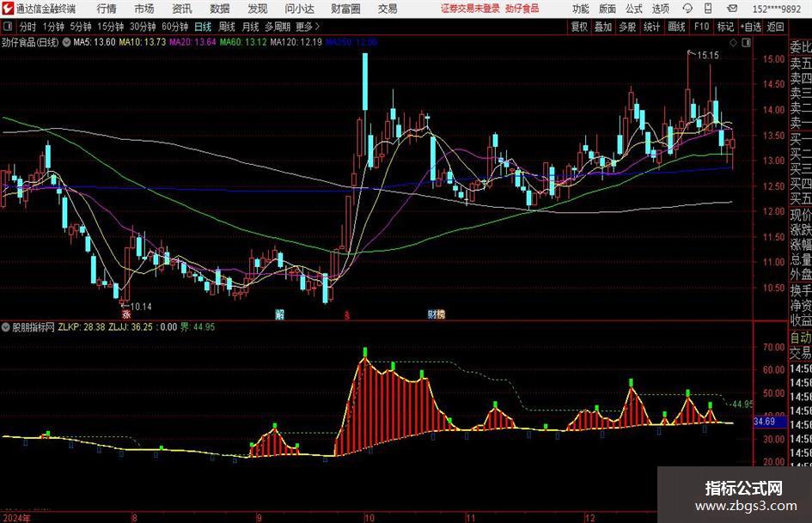The image size is (812, 523).
Task: Open the 资讯 menu
Action: coord(182,9)
